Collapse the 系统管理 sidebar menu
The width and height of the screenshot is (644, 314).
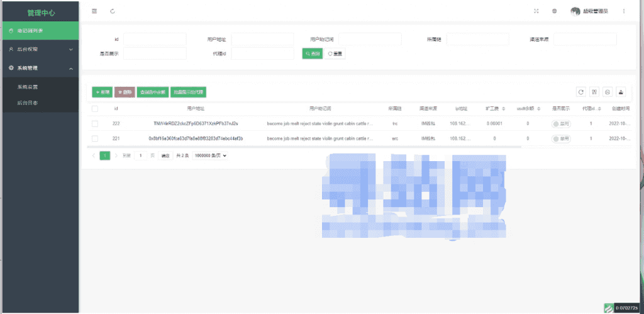click(x=40, y=68)
